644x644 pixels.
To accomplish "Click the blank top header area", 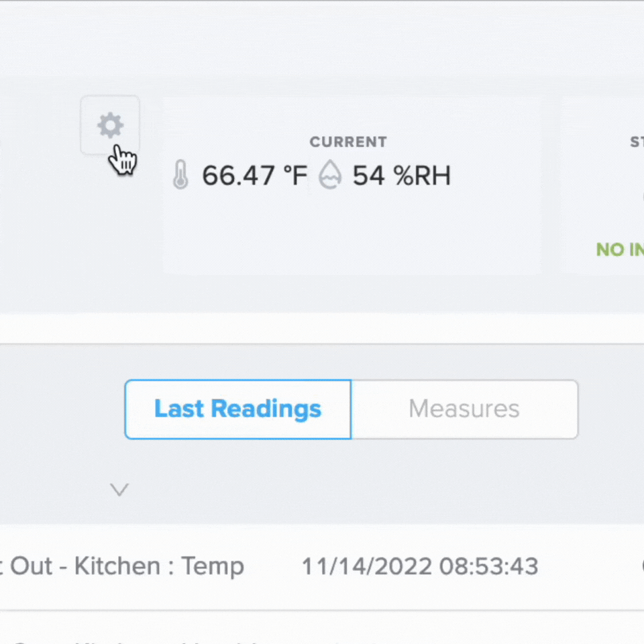I will coord(322,37).
